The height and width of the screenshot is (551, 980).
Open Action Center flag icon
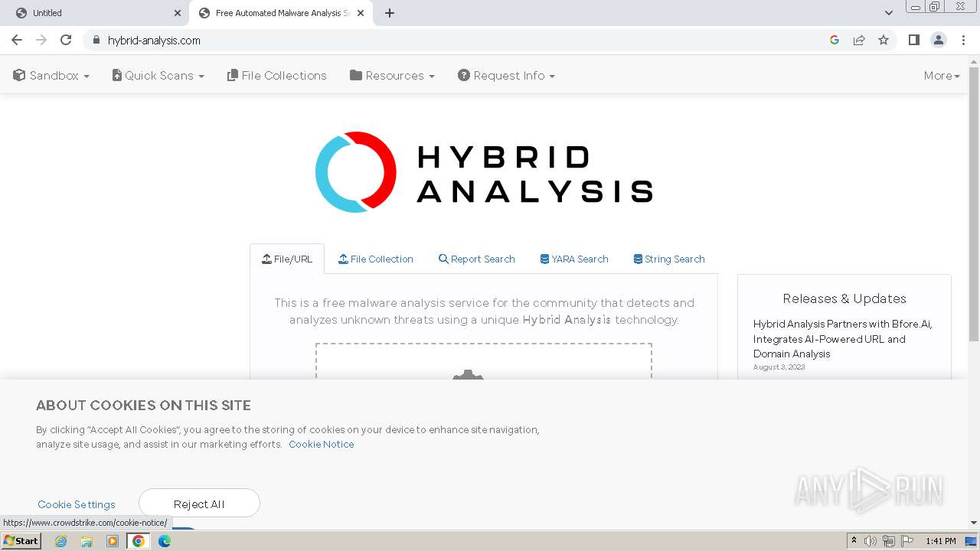pyautogui.click(x=907, y=541)
